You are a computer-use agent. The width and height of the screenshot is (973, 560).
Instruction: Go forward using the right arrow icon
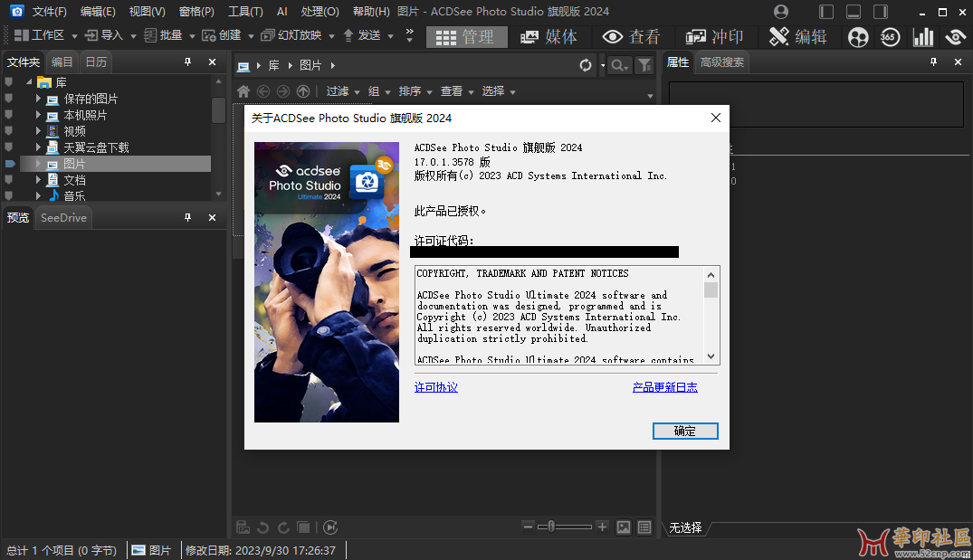click(x=283, y=91)
